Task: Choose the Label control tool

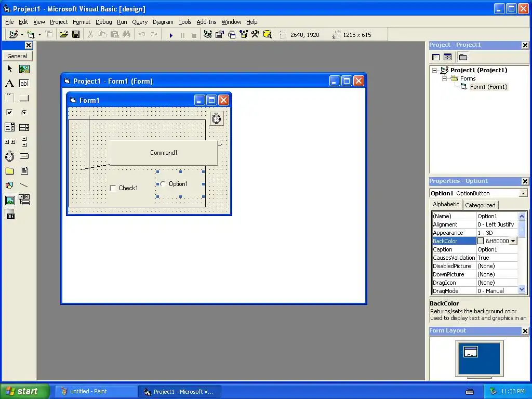Action: (x=9, y=84)
